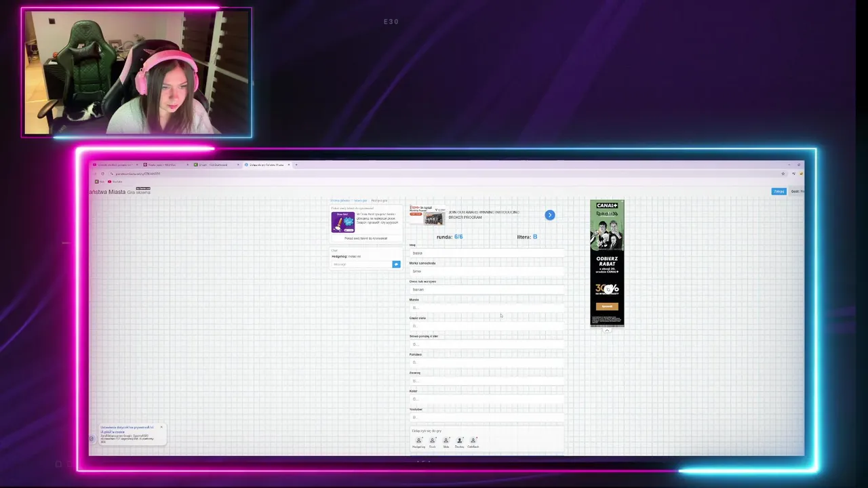Click the streamer webcam overlay
Viewport: 868px width, 488px height.
coord(136,73)
